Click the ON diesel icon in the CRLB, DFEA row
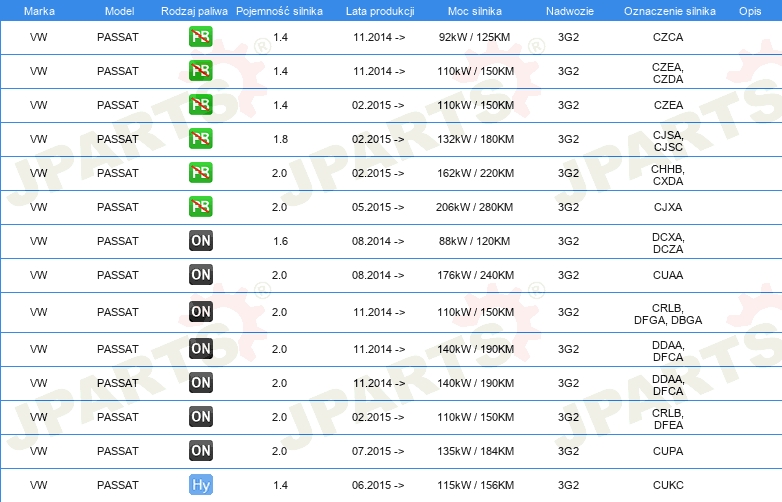The width and height of the screenshot is (782, 502). pyautogui.click(x=200, y=417)
